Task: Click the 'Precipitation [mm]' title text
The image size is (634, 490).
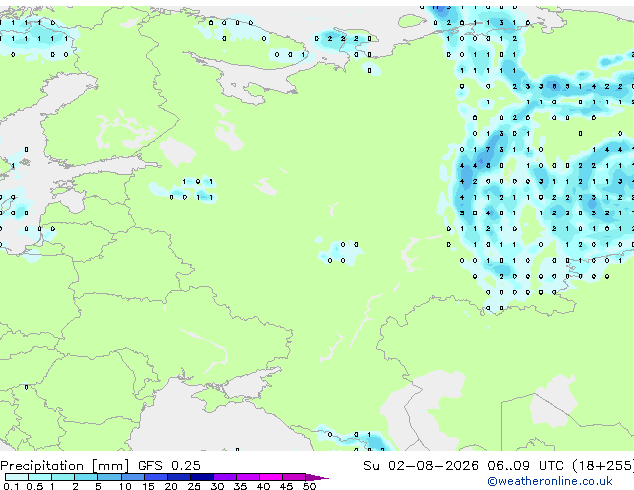Action: (64, 466)
